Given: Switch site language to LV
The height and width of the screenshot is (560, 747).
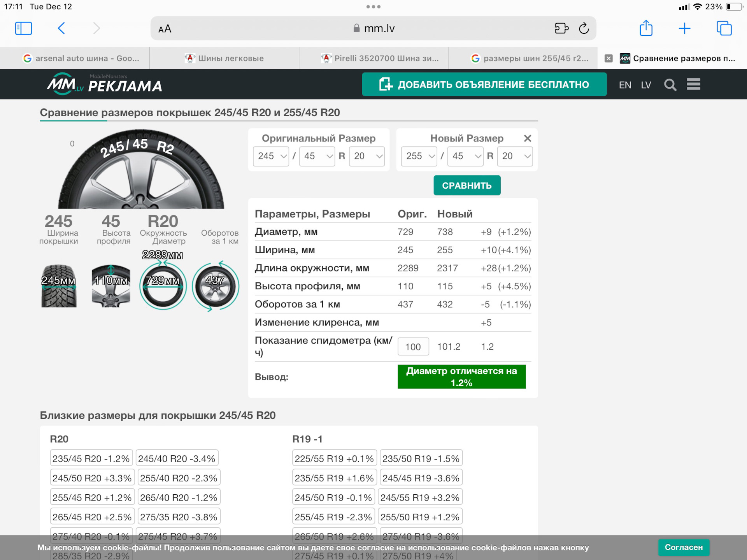Looking at the screenshot, I should (x=646, y=85).
